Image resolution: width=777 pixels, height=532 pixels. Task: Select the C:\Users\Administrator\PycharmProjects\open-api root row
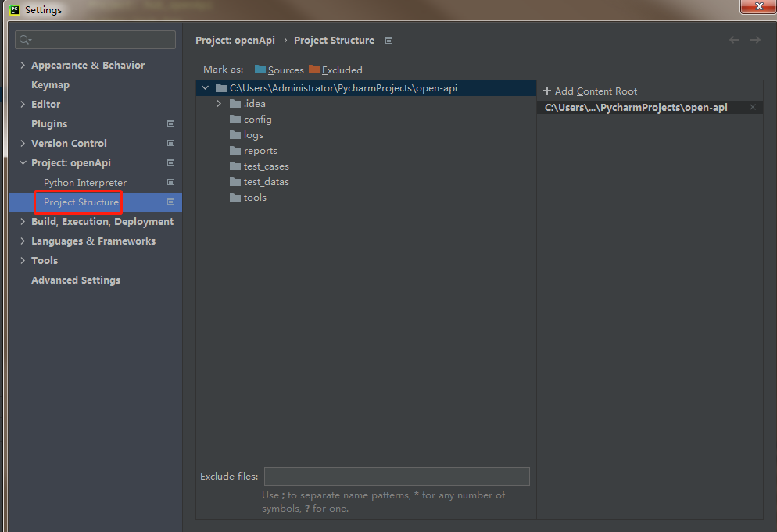(366, 88)
